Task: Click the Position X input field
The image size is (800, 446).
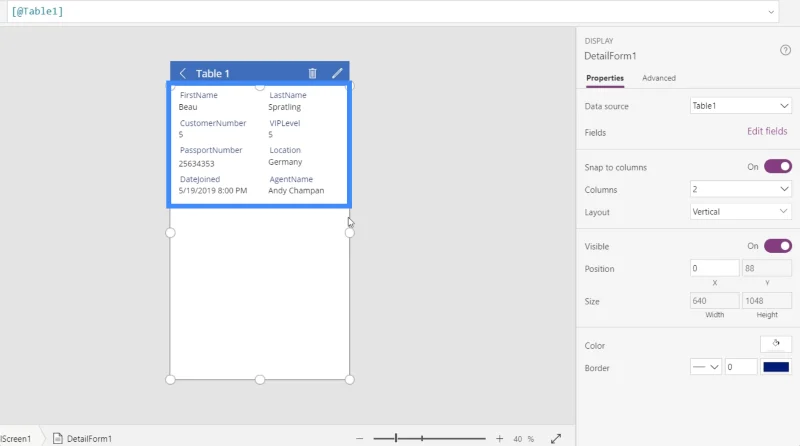Action: pyautogui.click(x=714, y=268)
